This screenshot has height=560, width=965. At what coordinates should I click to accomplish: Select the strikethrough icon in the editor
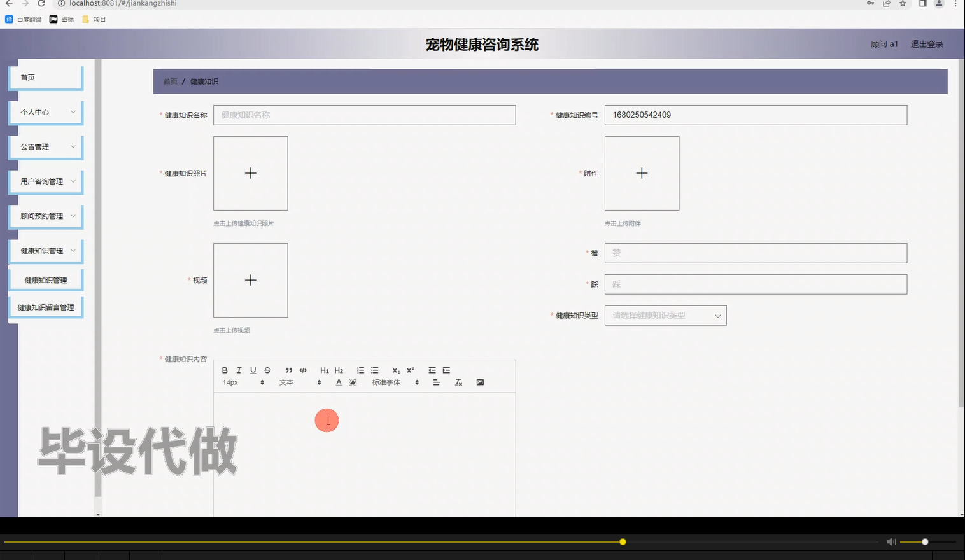click(x=267, y=370)
